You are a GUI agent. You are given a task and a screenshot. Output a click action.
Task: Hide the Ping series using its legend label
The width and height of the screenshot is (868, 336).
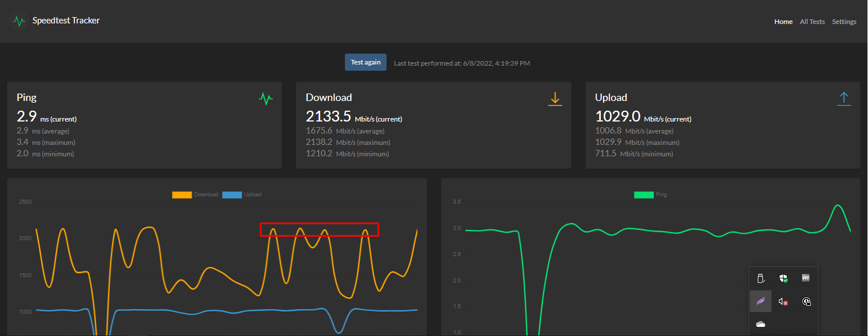[x=650, y=194]
